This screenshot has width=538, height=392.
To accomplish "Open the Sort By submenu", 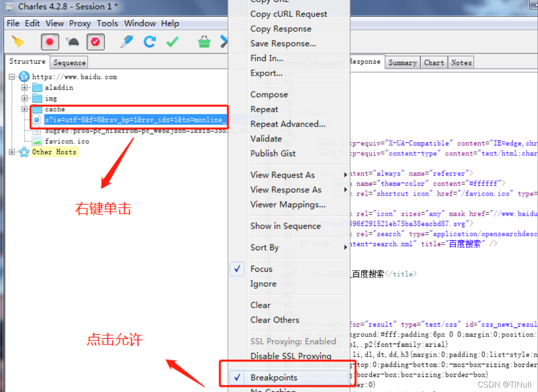I will coord(298,247).
